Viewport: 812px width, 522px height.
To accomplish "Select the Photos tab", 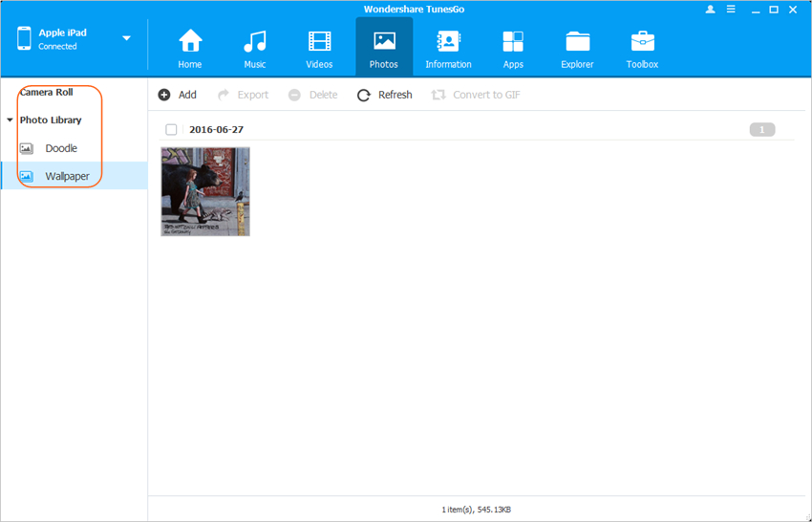I will click(384, 48).
